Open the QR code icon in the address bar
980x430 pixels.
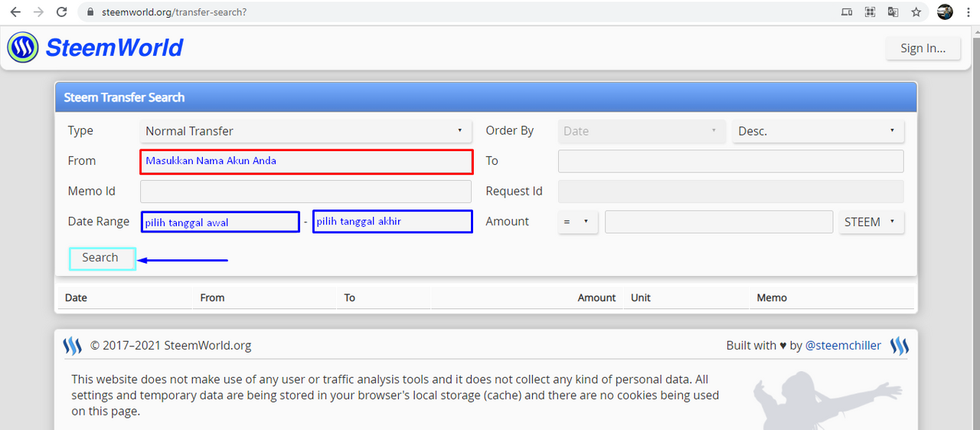click(870, 12)
